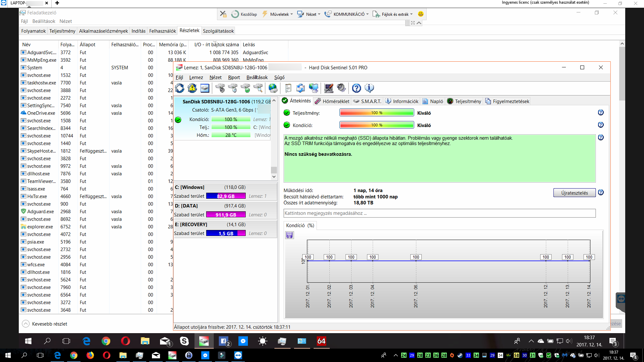Screen dimensions: 644x362
Task: Select the explorer.exe process row
Action: coord(96,227)
